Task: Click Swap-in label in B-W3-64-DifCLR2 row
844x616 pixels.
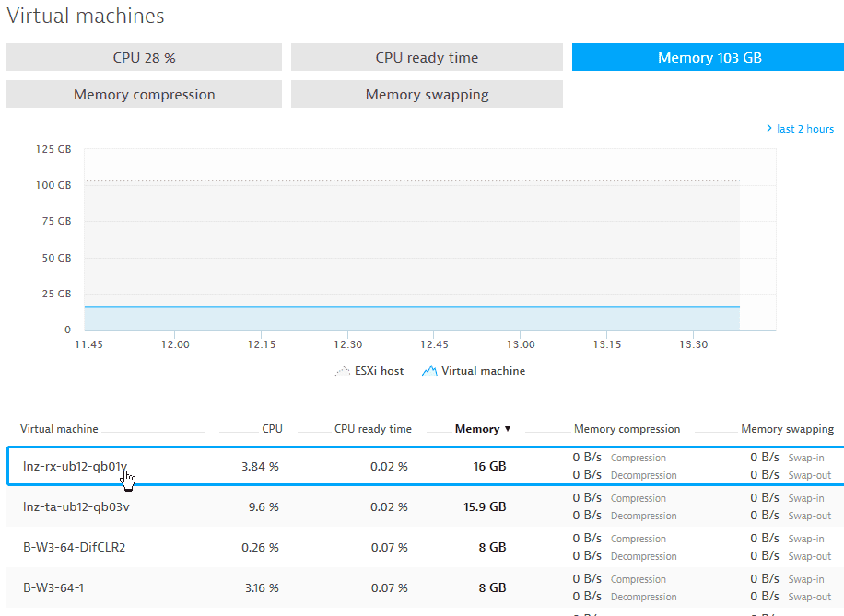Action: (x=806, y=539)
